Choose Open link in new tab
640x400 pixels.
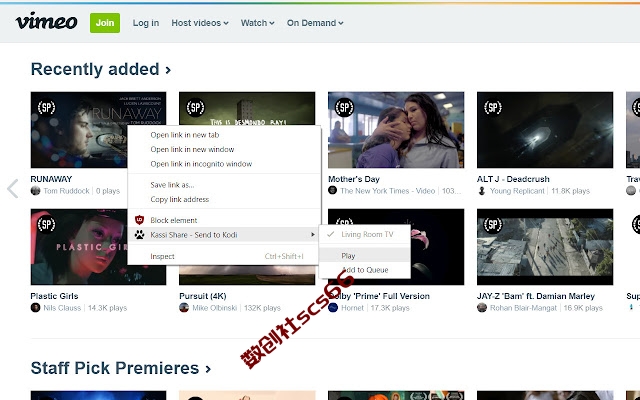(224, 135)
